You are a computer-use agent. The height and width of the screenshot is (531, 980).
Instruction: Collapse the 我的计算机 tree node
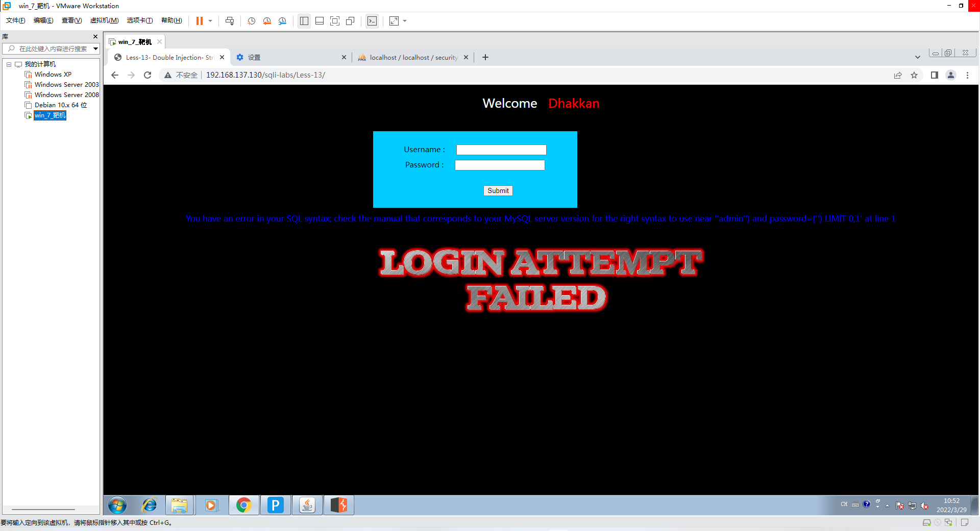click(9, 64)
